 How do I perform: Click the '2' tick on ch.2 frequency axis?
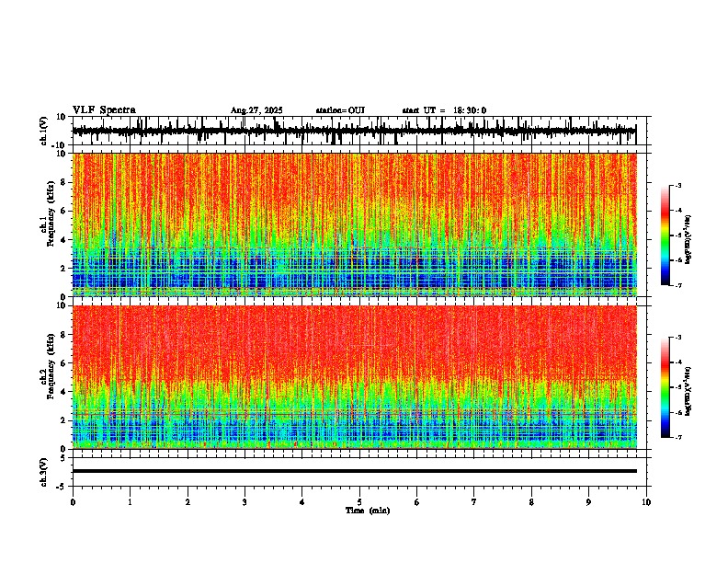click(x=63, y=420)
